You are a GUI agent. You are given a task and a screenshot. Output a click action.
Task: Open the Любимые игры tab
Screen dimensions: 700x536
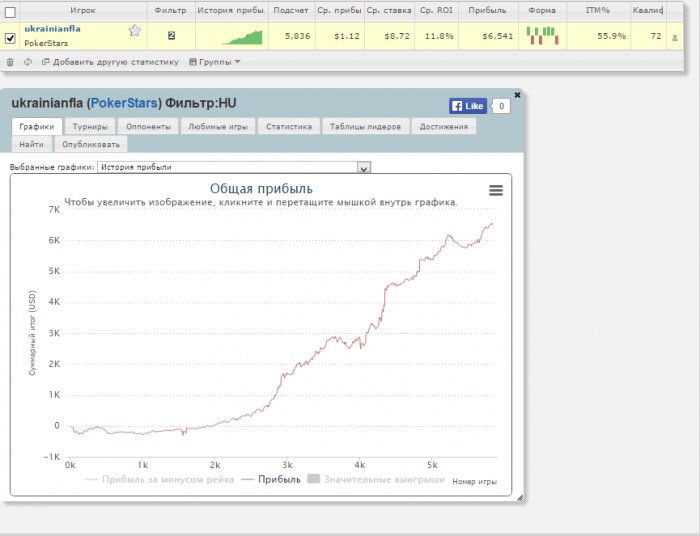click(218, 127)
